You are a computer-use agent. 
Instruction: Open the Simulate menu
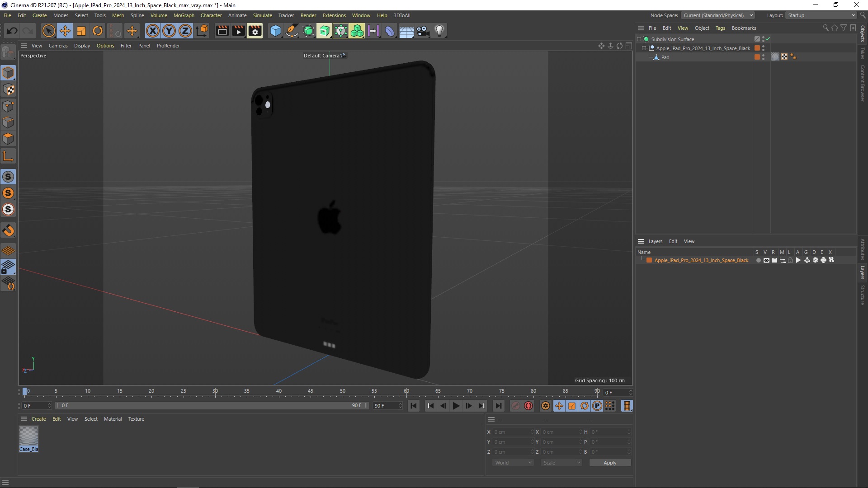(262, 15)
